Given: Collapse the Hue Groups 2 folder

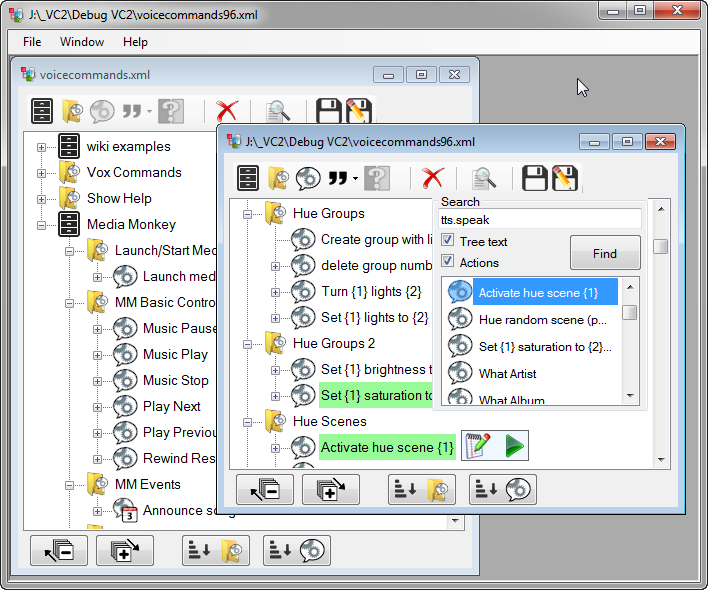Looking at the screenshot, I should coord(247,344).
